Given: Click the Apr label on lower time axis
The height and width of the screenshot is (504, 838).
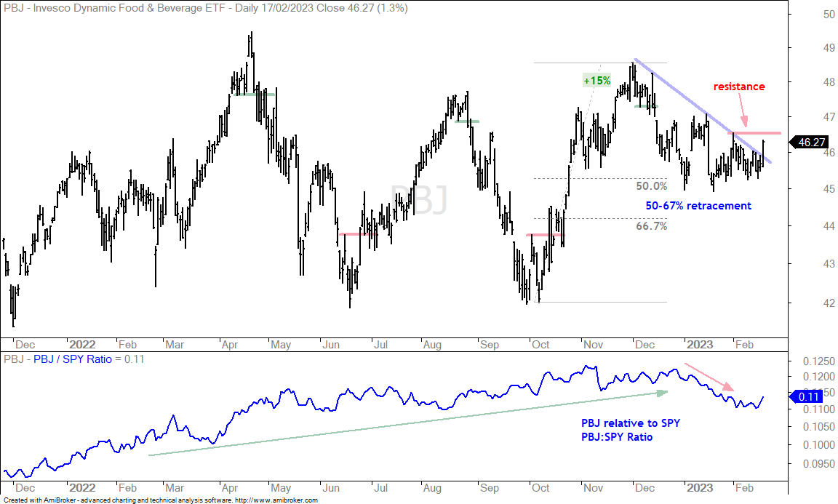Looking at the screenshot, I should [x=230, y=488].
